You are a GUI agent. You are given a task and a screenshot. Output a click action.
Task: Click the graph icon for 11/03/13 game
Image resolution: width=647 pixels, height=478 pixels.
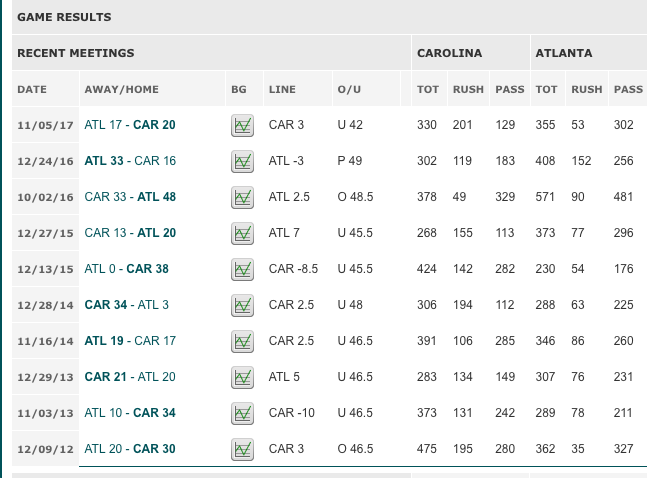242,414
